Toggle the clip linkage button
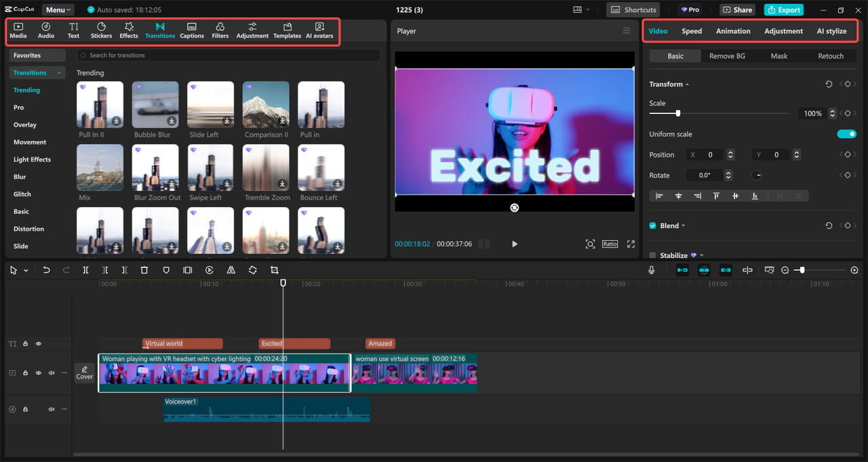The image size is (868, 462). pyautogui.click(x=726, y=270)
